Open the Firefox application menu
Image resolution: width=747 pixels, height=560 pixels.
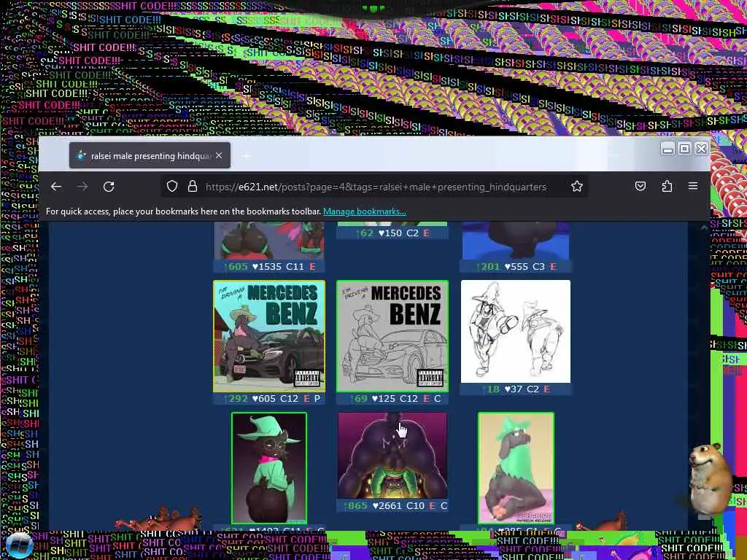(693, 186)
